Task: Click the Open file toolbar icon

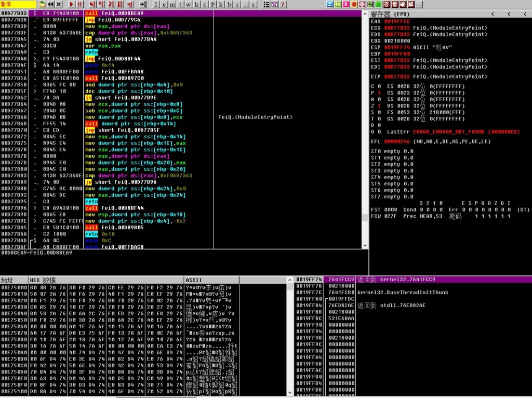Action: click(43, 4)
